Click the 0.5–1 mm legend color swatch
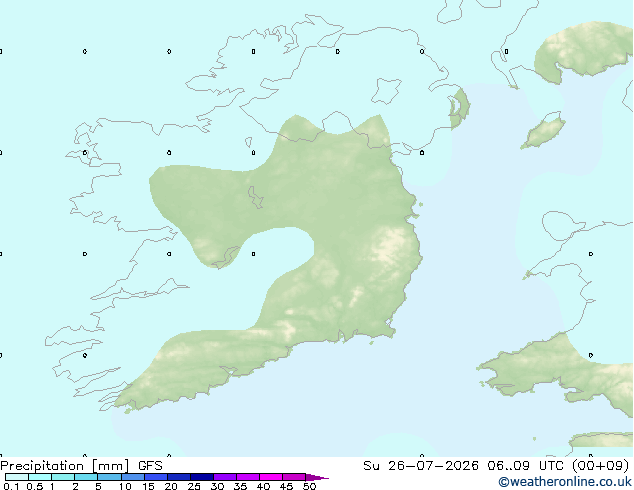The height and width of the screenshot is (490, 634). point(40,477)
